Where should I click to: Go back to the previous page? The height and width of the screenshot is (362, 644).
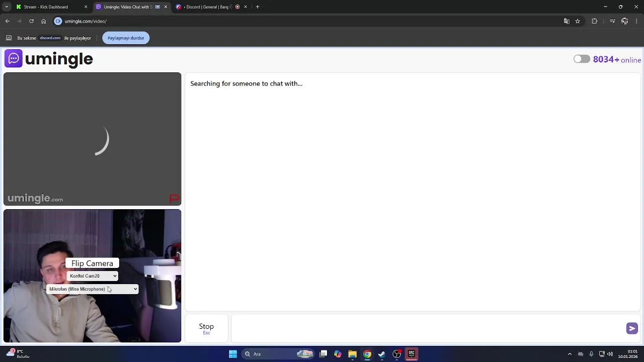tap(7, 21)
